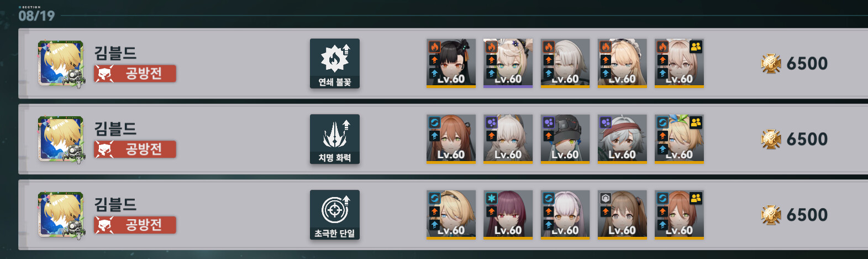This screenshot has width=868, height=259.
Task: Select purple-haired character portrait in third row
Action: click(x=508, y=215)
